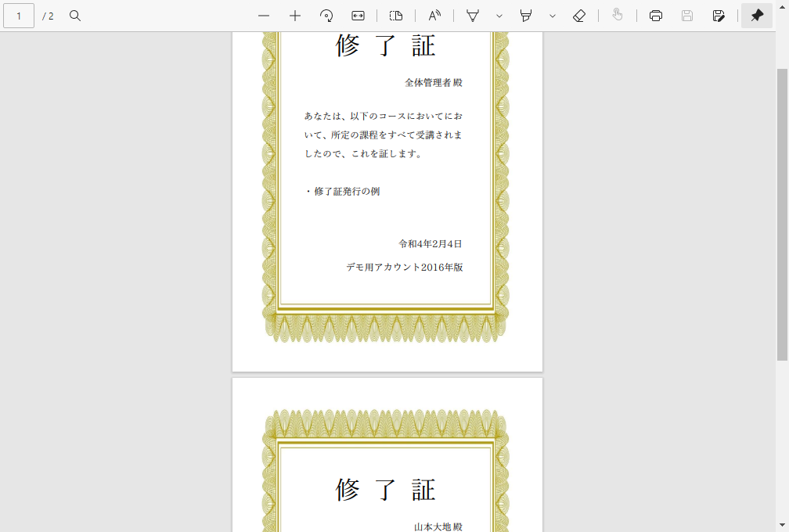Click the vertical scrollbar thumb

click(x=782, y=211)
